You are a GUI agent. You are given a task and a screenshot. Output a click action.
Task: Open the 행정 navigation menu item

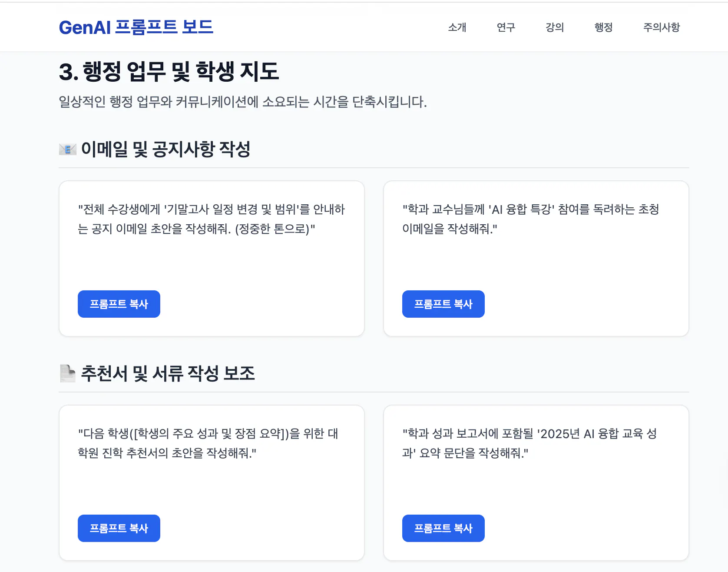pos(603,27)
